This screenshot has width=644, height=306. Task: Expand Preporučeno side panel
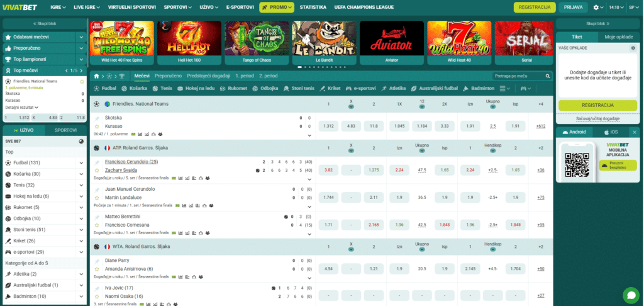click(x=81, y=48)
